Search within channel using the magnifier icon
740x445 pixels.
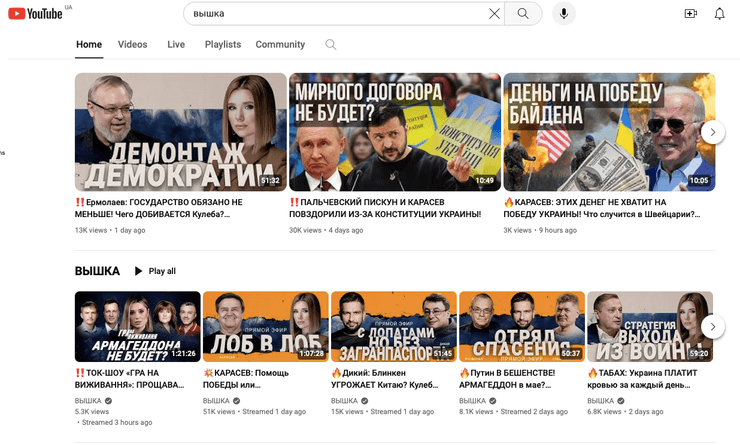330,44
